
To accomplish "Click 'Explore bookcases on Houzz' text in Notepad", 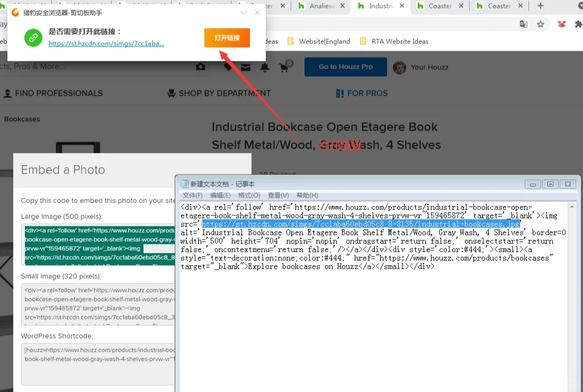I will tap(303, 267).
